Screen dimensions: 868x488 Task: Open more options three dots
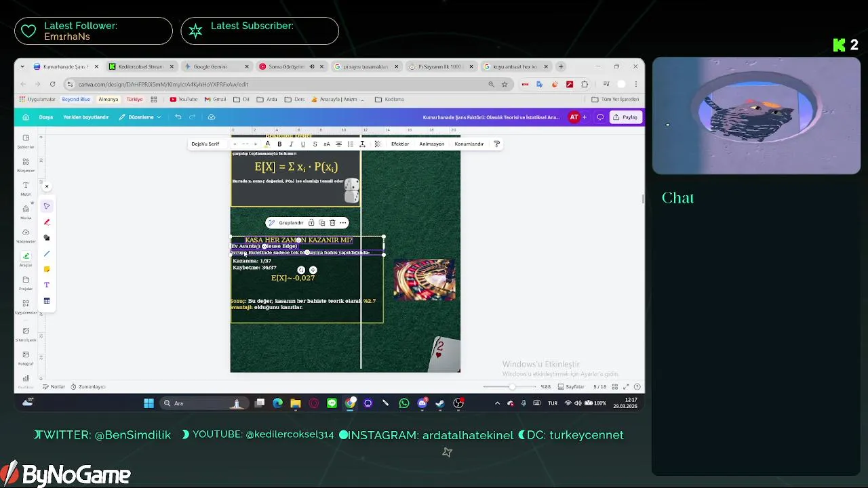(x=342, y=222)
